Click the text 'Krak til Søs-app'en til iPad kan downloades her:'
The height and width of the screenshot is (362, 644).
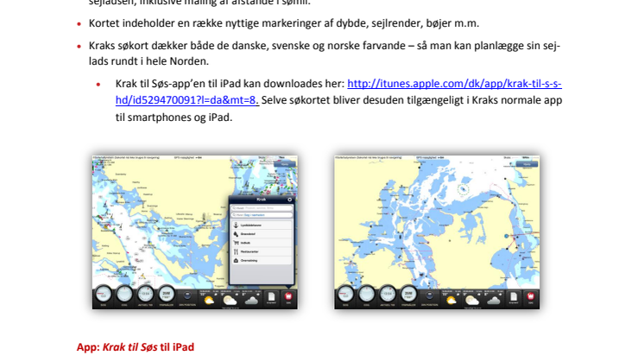click(230, 84)
